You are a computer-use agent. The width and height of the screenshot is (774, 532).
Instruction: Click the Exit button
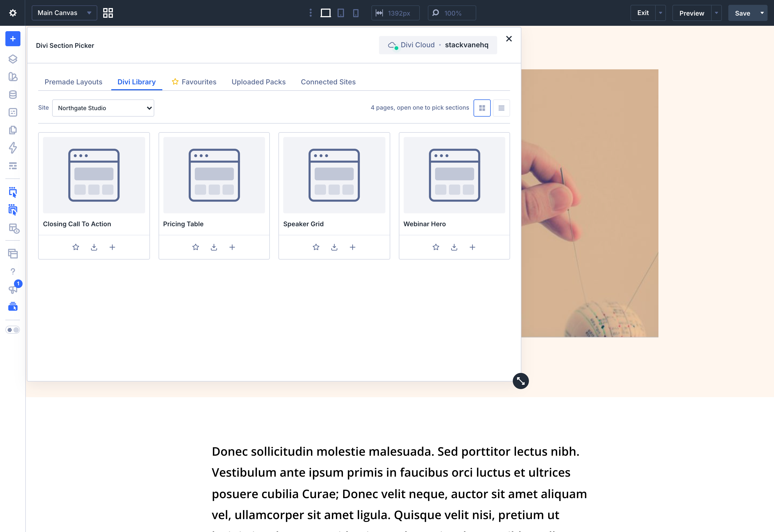(643, 13)
